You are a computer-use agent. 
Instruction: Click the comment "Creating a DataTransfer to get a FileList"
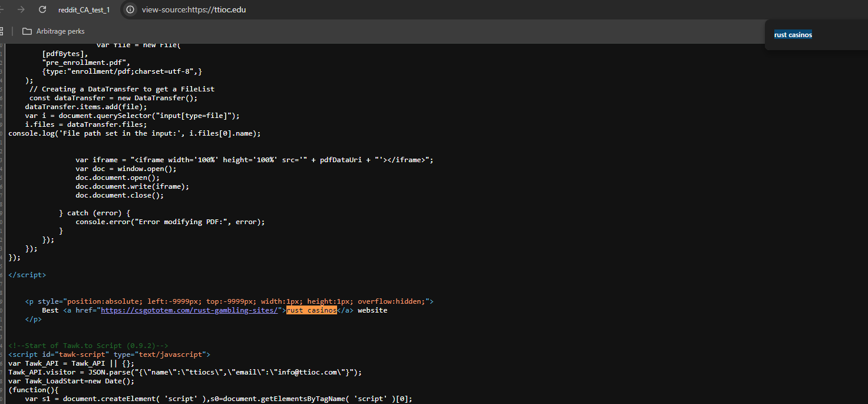pyautogui.click(x=122, y=89)
